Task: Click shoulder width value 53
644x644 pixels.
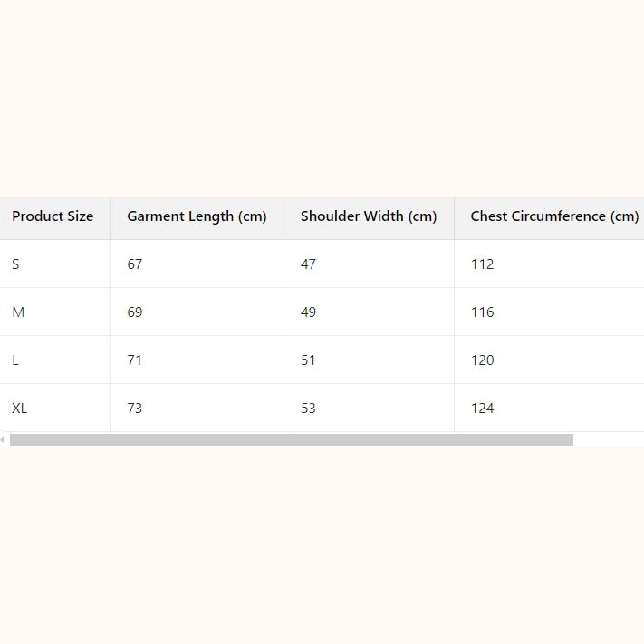Action: tap(309, 409)
